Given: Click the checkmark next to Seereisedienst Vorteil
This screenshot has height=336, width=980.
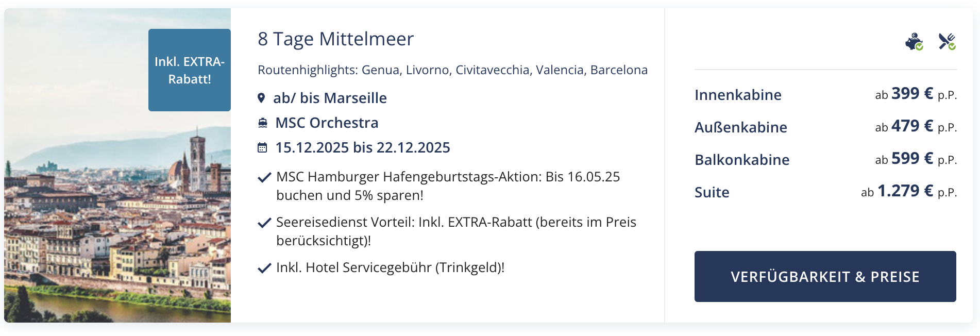Looking at the screenshot, I should point(264,223).
